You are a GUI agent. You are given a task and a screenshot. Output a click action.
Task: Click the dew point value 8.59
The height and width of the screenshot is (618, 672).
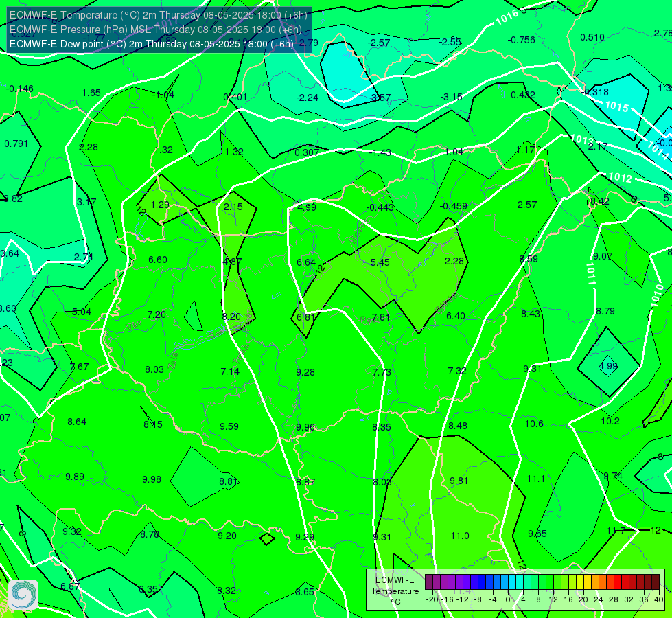529,259
